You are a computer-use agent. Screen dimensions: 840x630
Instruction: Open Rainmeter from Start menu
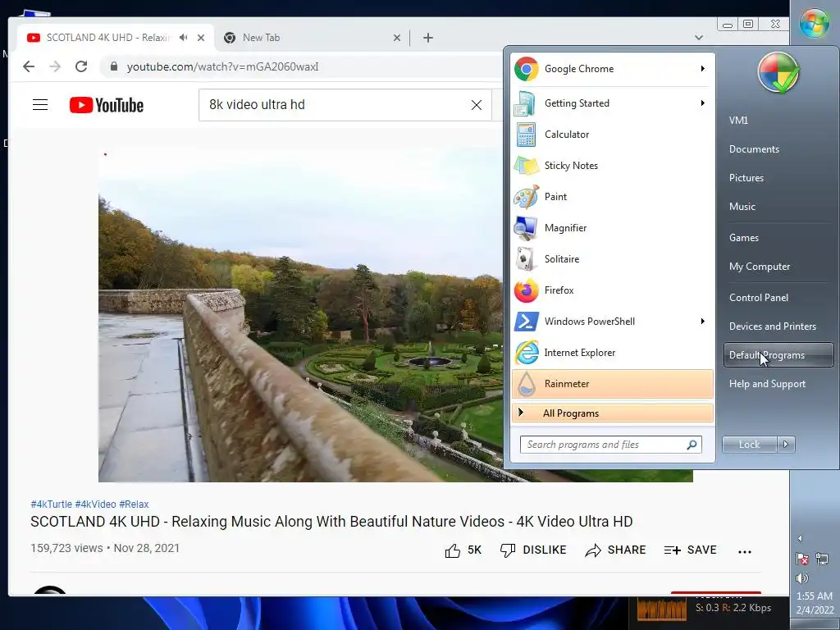612,384
